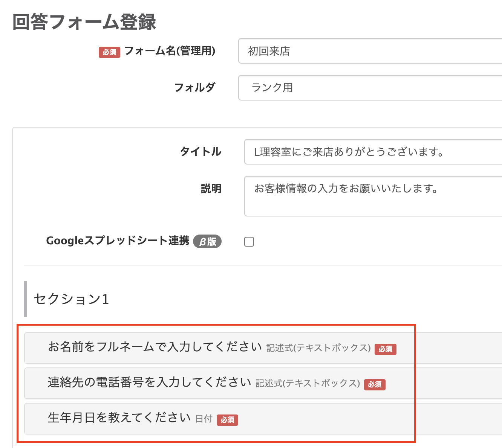Image resolution: width=502 pixels, height=448 pixels.
Task: Click the 必須 badge on the phone number question
Action: coord(375,385)
